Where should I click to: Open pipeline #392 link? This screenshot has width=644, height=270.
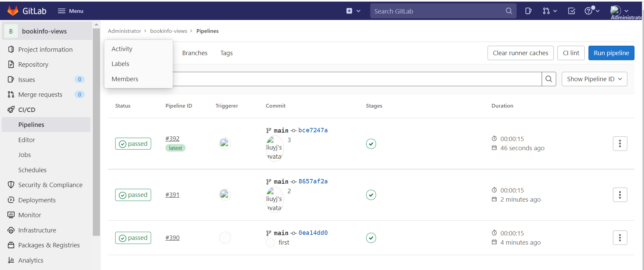[172, 138]
